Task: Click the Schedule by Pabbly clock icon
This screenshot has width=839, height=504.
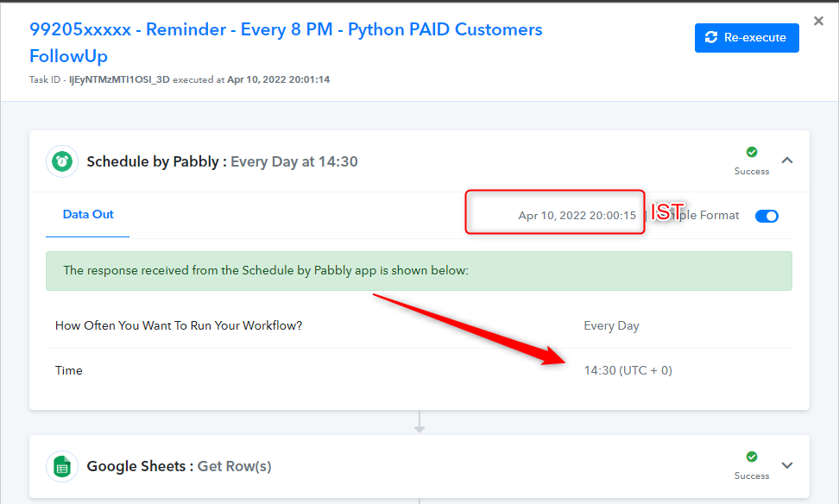Action: click(x=62, y=161)
